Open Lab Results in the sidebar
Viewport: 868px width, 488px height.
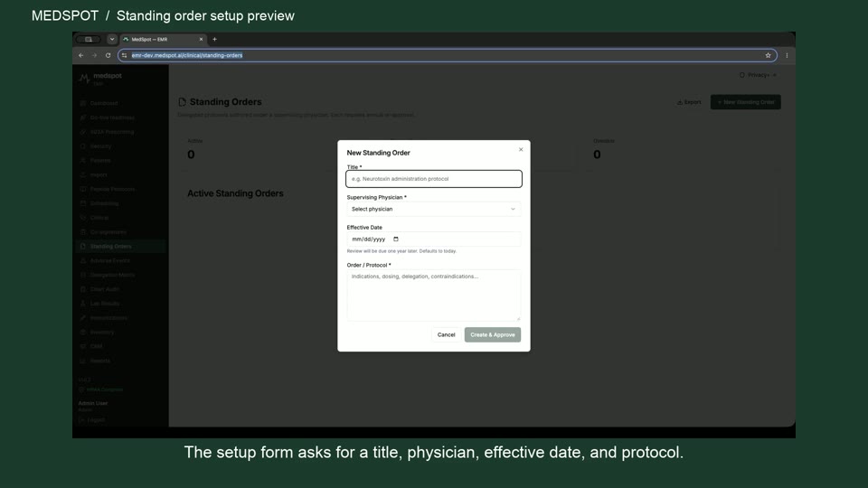tap(105, 304)
